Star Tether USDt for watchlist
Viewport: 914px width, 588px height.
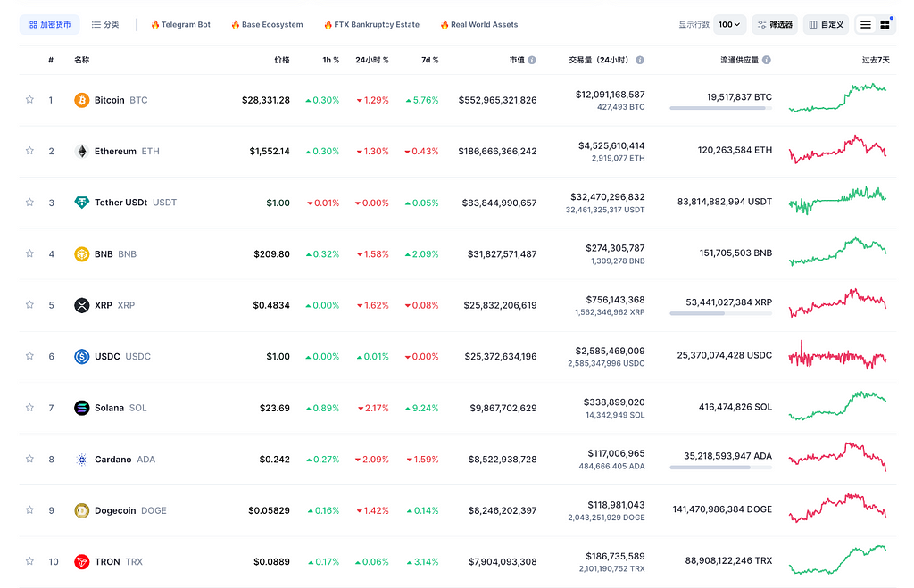point(29,203)
